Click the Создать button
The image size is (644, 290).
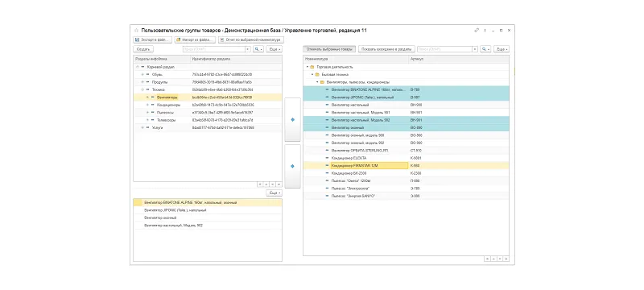tap(143, 49)
